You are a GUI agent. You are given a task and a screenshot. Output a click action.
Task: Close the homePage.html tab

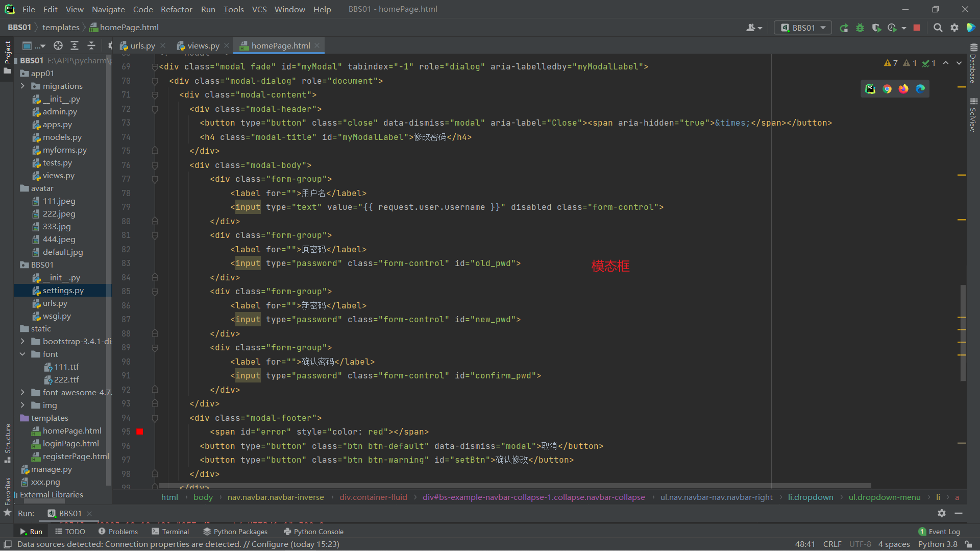(317, 45)
